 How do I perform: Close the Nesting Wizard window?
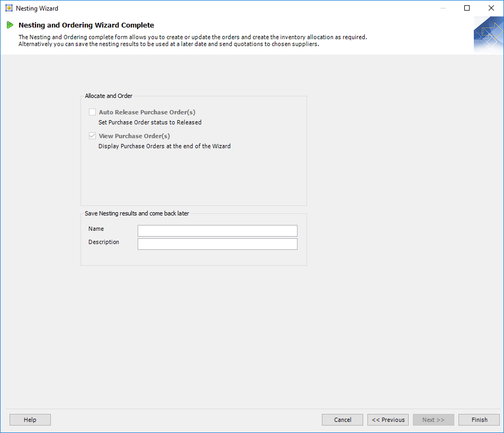click(x=491, y=8)
